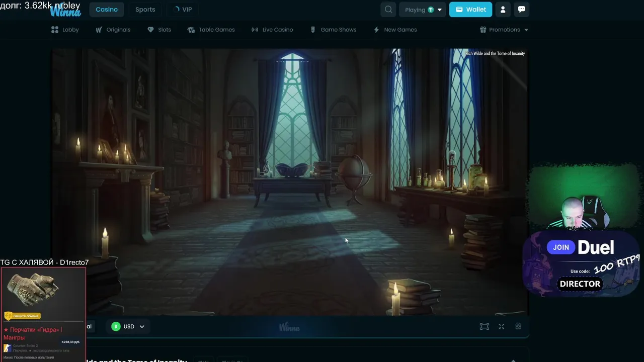Open Slots games category
644x362 pixels.
(x=159, y=30)
